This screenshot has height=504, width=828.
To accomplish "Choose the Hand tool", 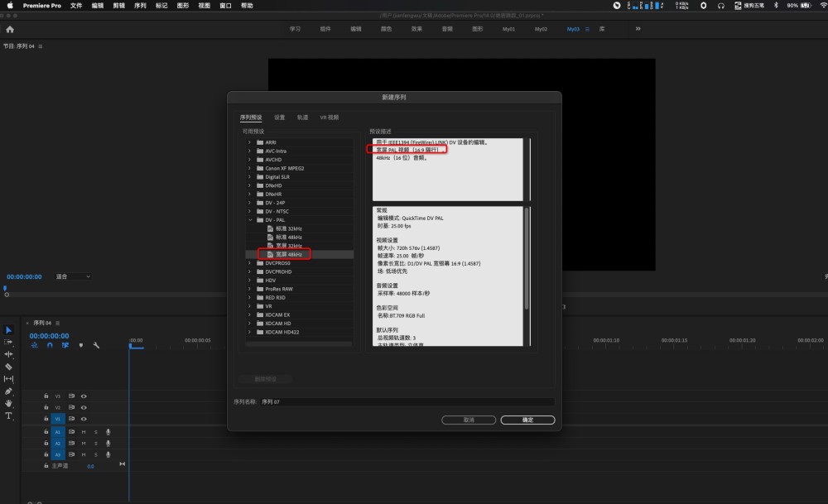I will click(8, 403).
